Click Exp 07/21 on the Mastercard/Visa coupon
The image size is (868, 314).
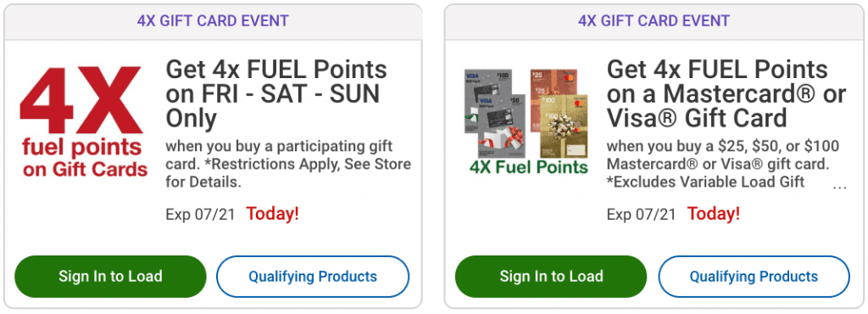coord(641,215)
